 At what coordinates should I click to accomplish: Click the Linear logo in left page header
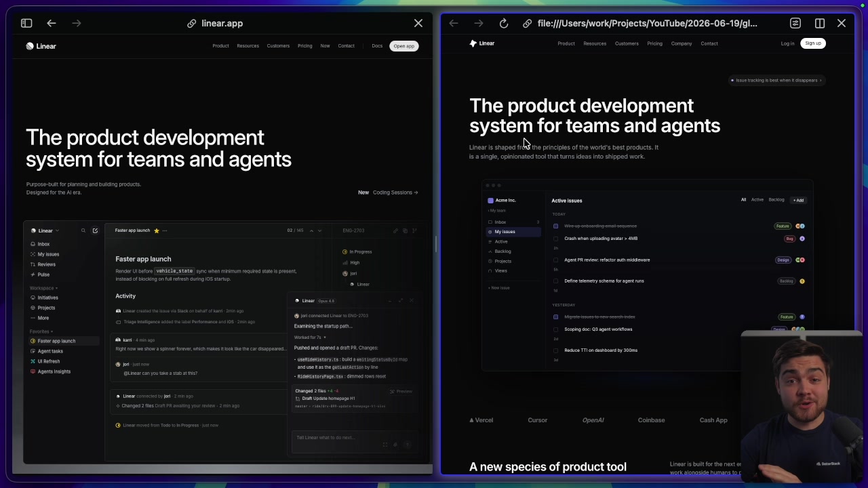tap(41, 46)
